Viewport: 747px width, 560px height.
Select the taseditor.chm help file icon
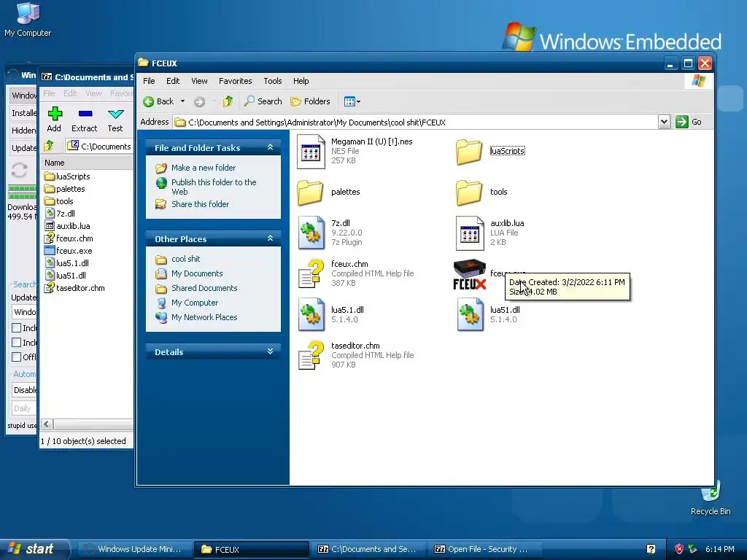point(311,355)
